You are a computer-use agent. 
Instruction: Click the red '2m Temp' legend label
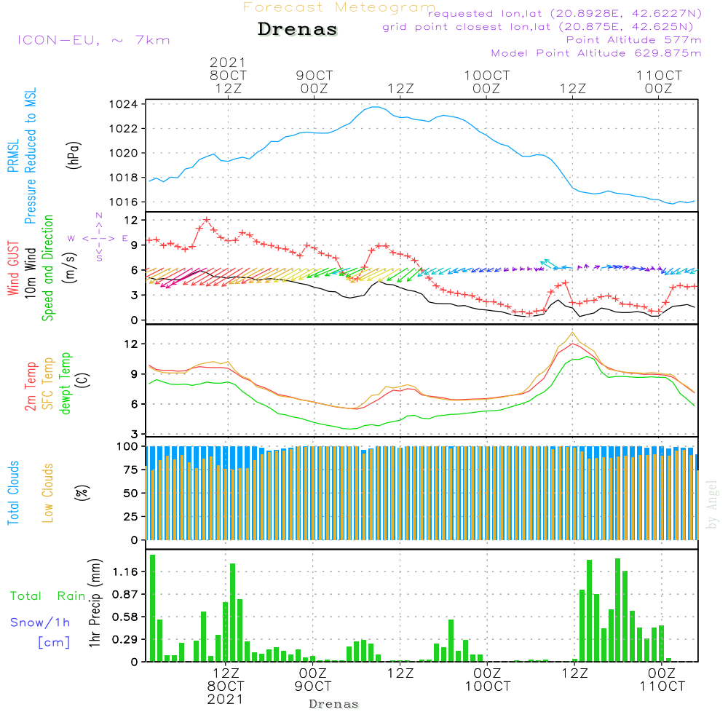click(31, 386)
